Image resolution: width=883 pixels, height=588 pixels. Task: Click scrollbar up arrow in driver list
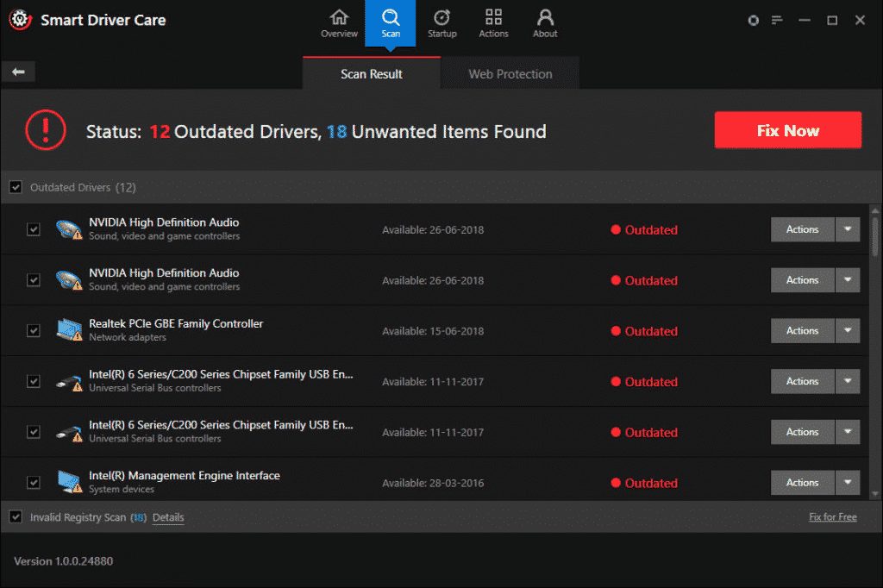(875, 210)
